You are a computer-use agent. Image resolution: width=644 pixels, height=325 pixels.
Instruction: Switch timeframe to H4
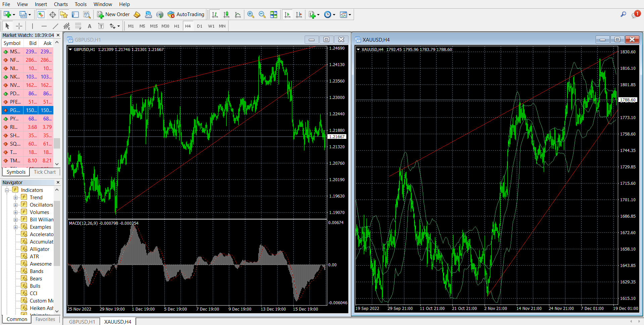(x=188, y=26)
